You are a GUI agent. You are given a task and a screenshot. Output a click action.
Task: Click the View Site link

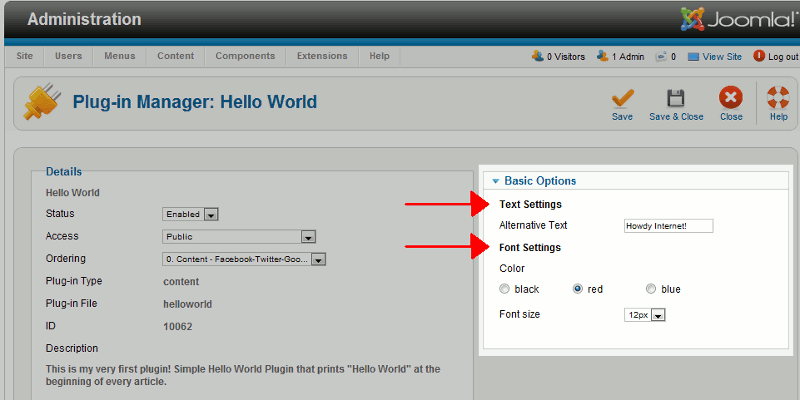[x=722, y=57]
